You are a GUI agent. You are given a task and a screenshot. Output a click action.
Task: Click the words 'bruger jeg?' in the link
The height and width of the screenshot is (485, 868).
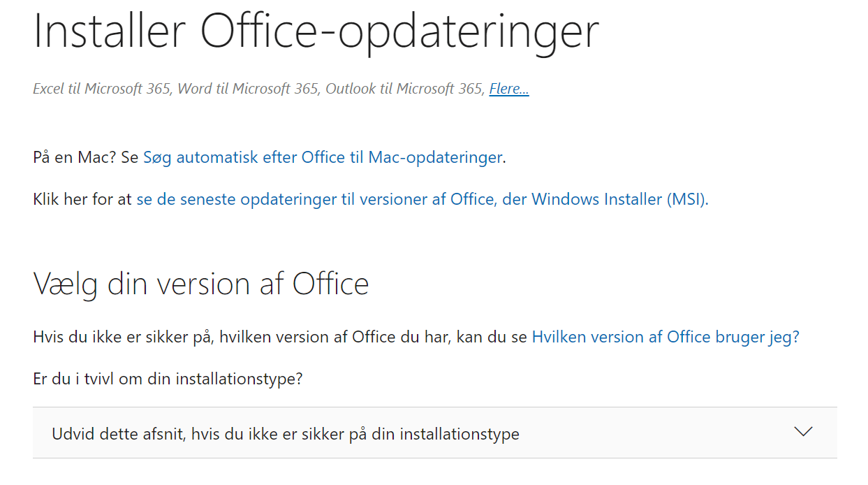pos(757,337)
